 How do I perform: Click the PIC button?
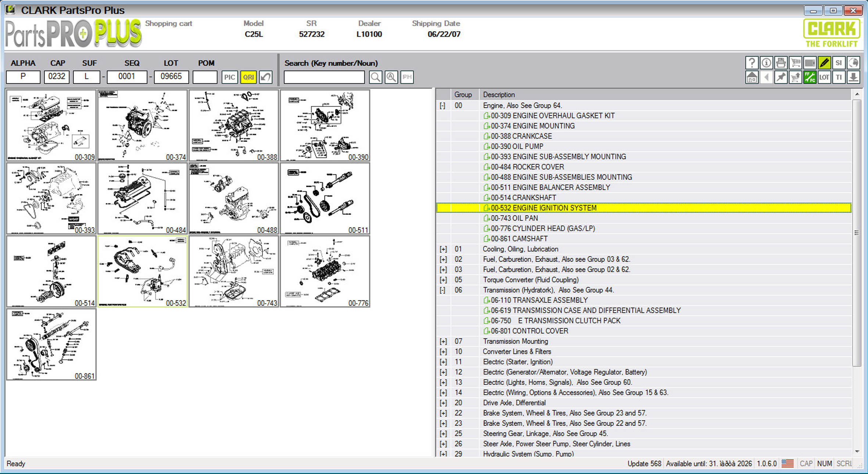click(229, 77)
